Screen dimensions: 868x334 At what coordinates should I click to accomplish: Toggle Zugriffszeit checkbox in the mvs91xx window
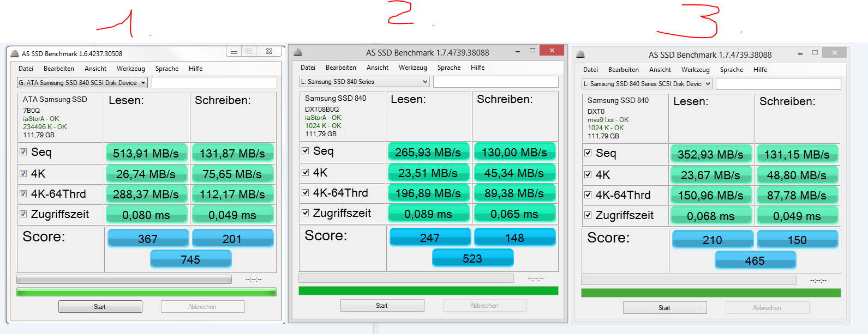pyautogui.click(x=588, y=215)
